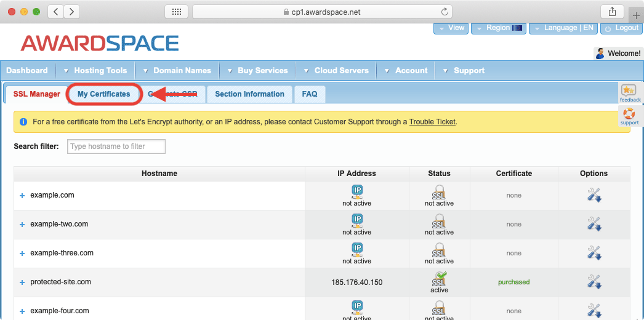
Task: Click the hostname search filter field
Action: [x=116, y=146]
